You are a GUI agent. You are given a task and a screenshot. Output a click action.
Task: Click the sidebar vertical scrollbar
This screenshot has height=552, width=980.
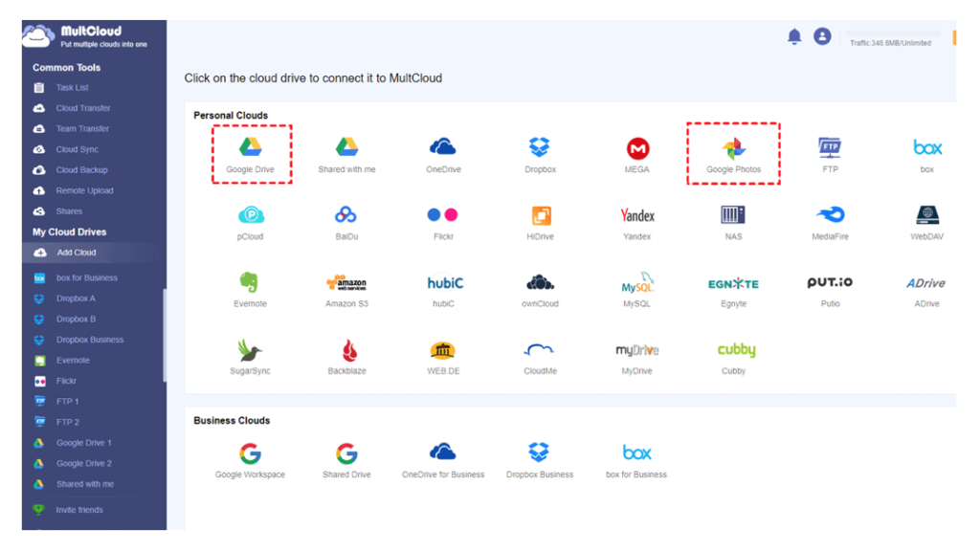(165, 335)
